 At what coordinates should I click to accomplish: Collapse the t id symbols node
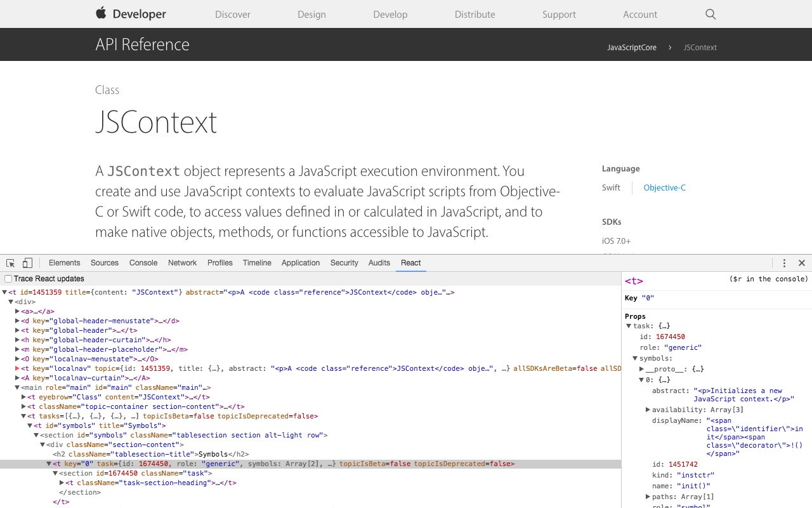[x=30, y=426]
